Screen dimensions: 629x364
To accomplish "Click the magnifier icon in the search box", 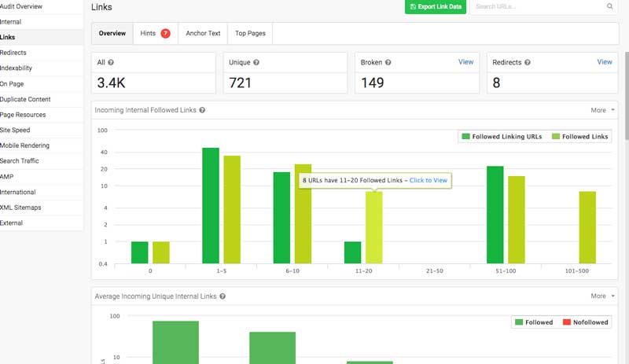I will pos(609,6).
